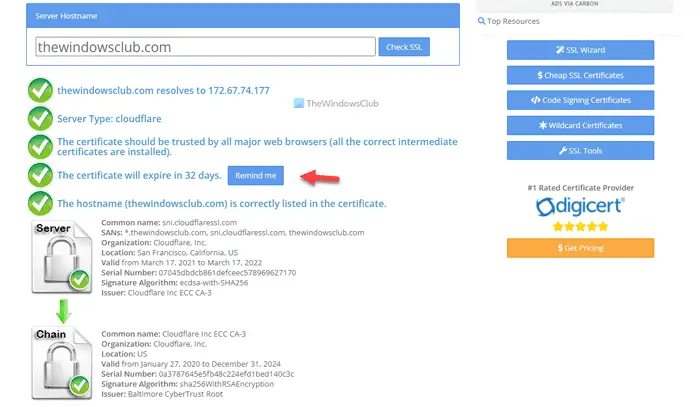Click the Top Resources heading
700x407 pixels.
point(513,21)
